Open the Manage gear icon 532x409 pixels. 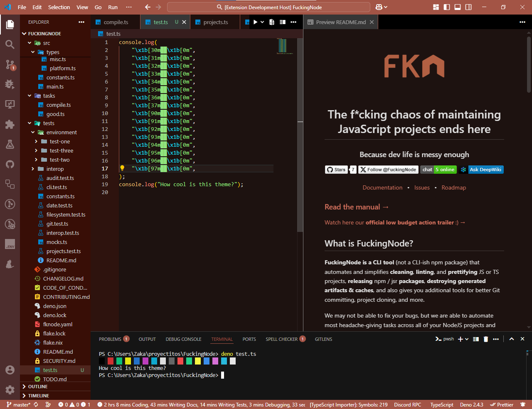click(10, 390)
